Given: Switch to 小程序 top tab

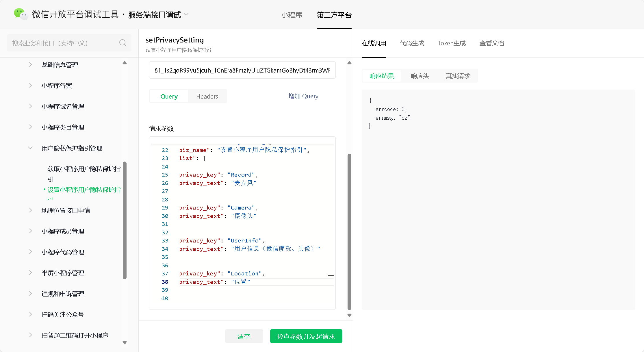Looking at the screenshot, I should click(x=292, y=15).
